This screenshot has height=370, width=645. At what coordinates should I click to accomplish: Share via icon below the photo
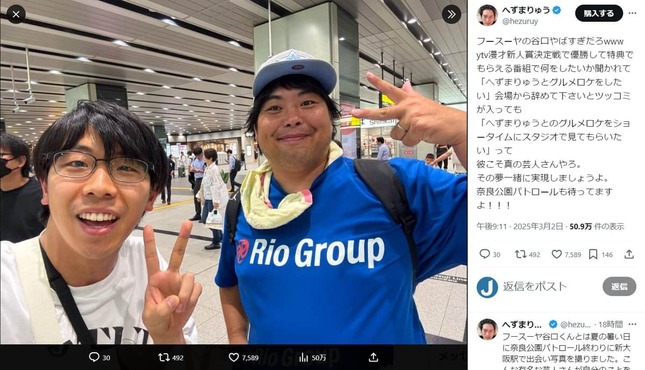click(x=373, y=357)
